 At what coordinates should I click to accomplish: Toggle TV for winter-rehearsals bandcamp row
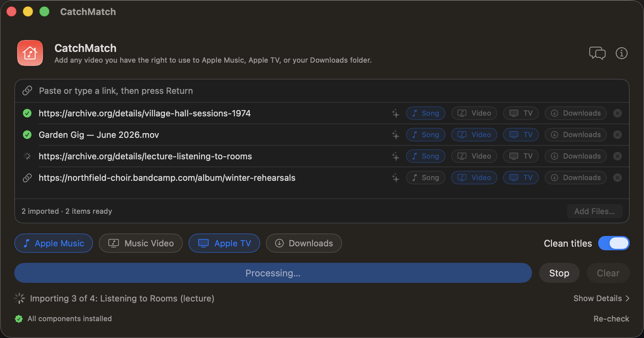coord(521,178)
